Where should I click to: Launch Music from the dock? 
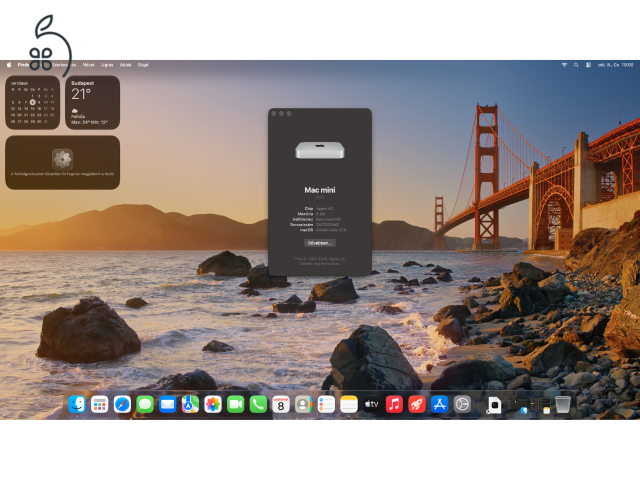(394, 404)
